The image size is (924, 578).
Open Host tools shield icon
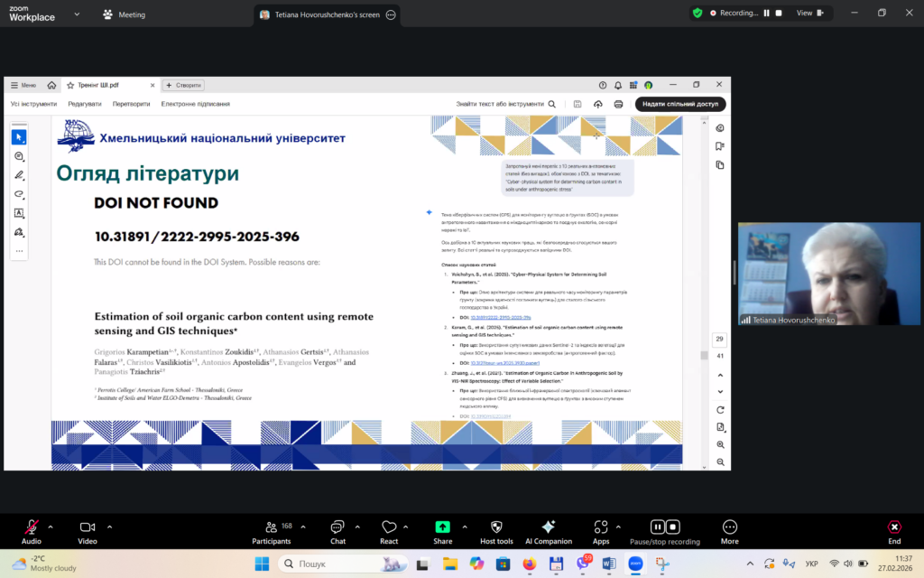495,527
